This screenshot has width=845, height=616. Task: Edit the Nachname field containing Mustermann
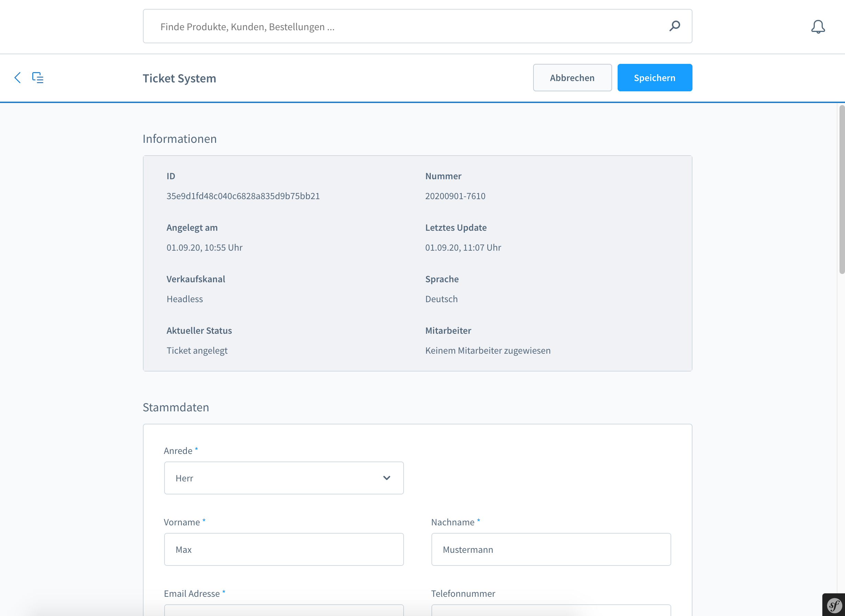click(551, 549)
